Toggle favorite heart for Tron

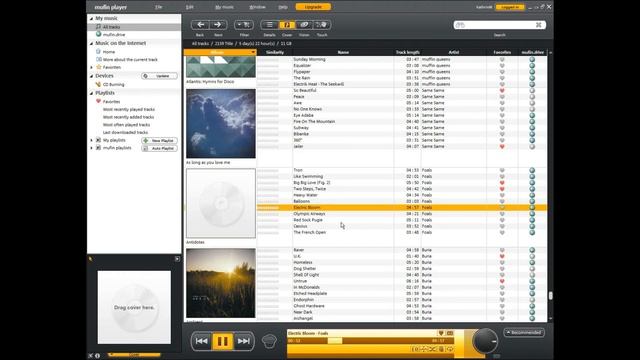502,170
